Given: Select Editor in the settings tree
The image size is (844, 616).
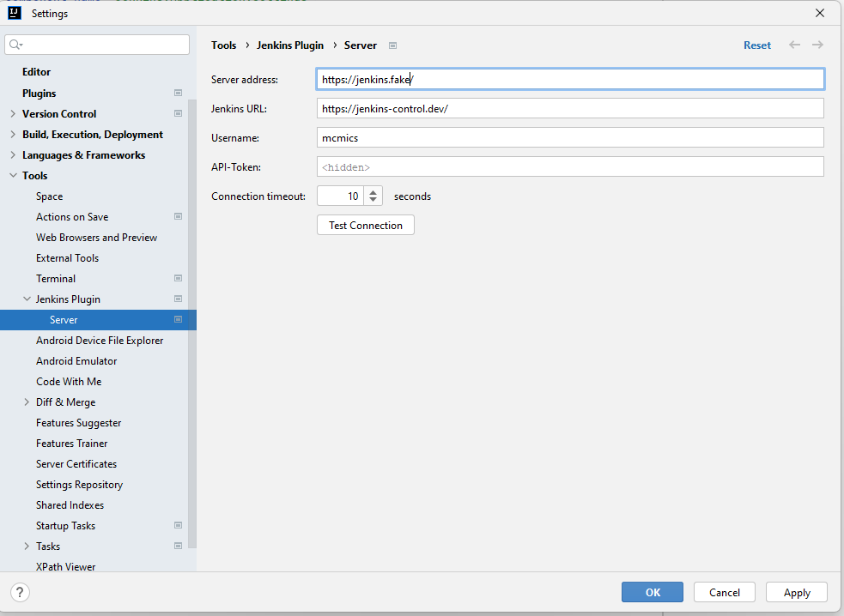Looking at the screenshot, I should click(36, 72).
